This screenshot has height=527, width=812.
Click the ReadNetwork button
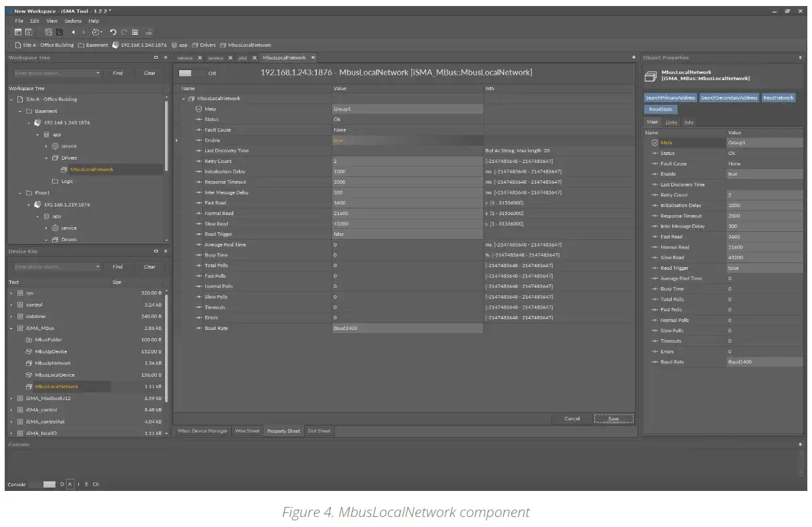[x=779, y=98]
